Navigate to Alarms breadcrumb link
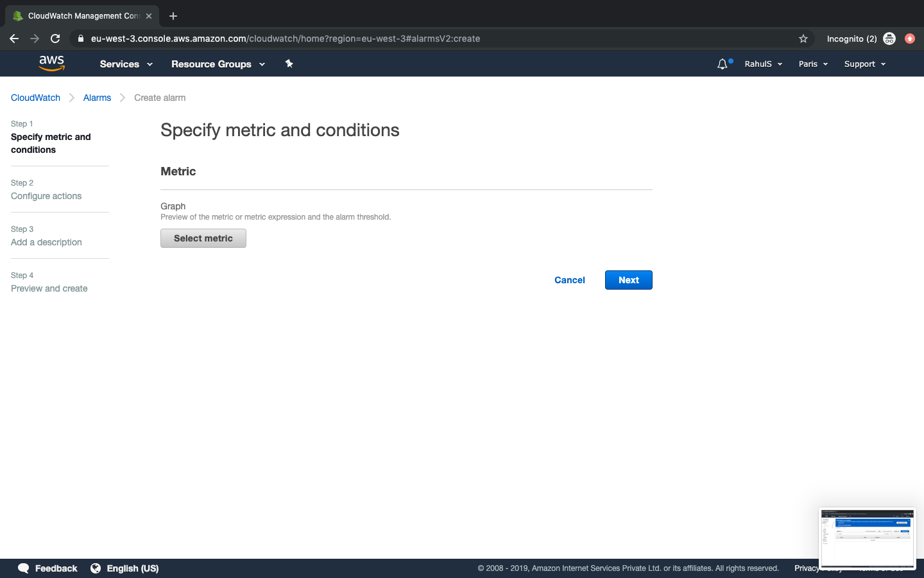 97,98
